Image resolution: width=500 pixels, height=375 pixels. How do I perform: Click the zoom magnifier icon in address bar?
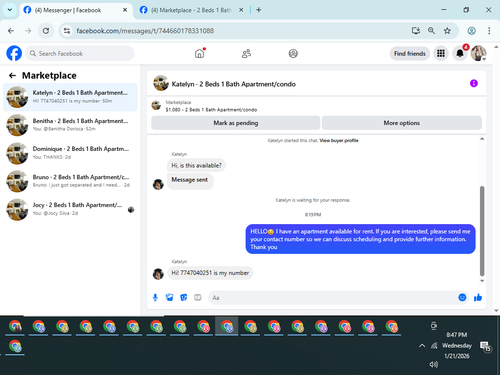click(431, 31)
